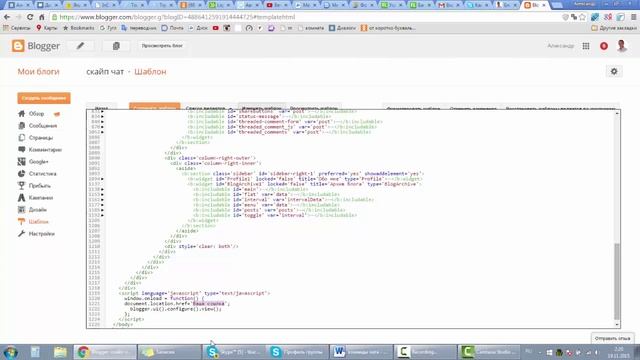
Task: Open Сообщения in sidebar
Action: tap(42, 126)
